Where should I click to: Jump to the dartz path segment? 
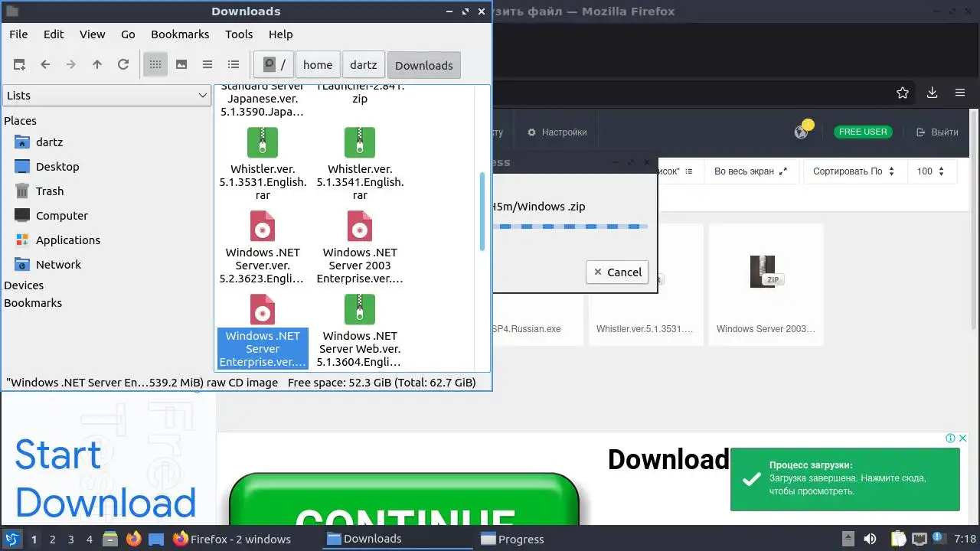(364, 65)
